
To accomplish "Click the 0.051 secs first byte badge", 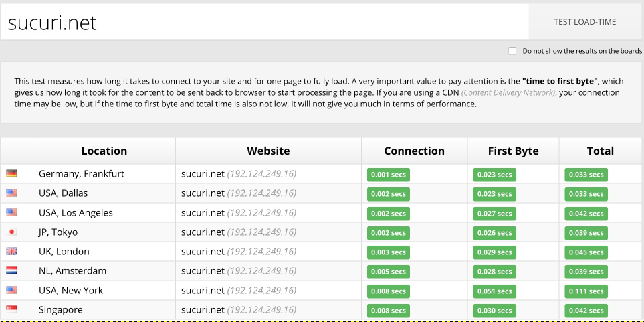I will tap(494, 291).
